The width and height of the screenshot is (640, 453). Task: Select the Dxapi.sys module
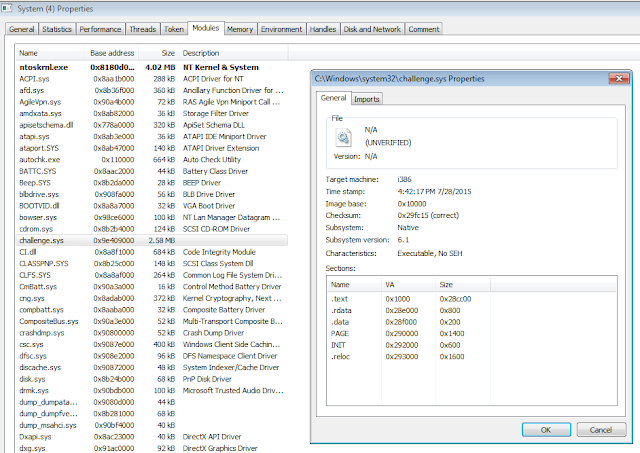click(152, 437)
